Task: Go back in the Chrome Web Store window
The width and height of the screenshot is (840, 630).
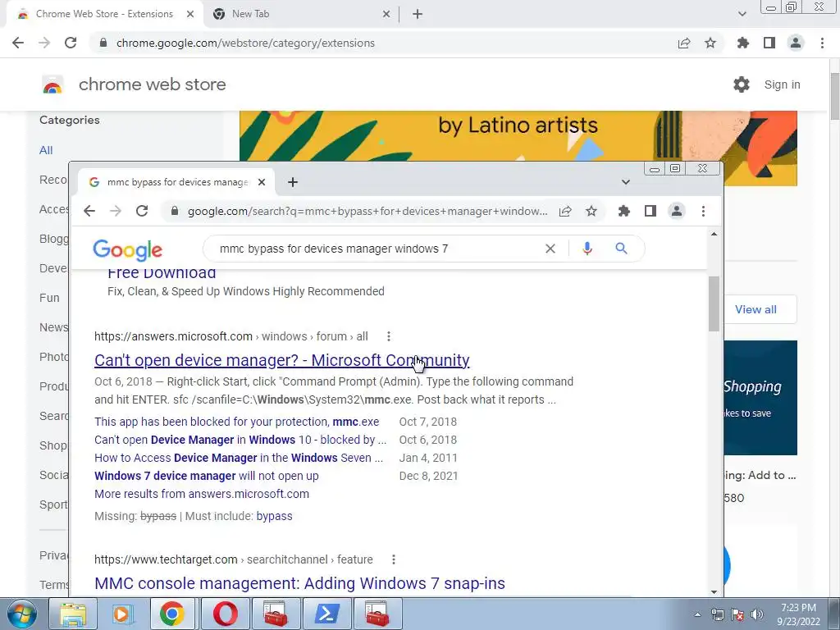Action: point(18,43)
